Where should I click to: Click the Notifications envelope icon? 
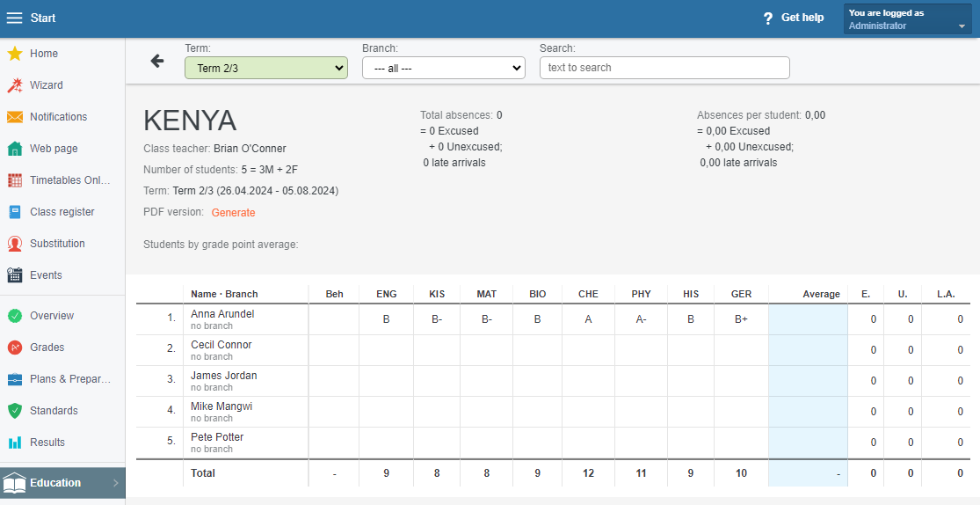15,117
